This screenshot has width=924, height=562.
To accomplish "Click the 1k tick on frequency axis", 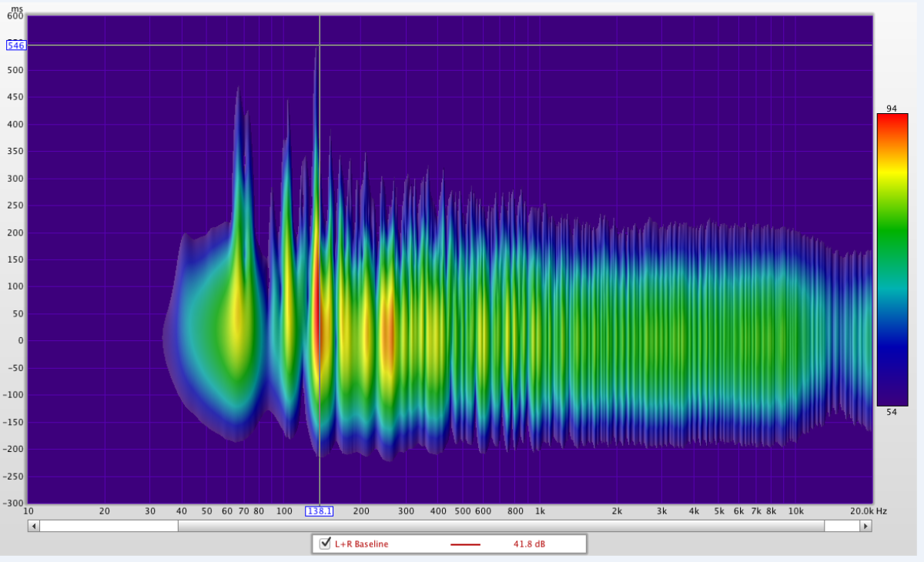I will 540,511.
